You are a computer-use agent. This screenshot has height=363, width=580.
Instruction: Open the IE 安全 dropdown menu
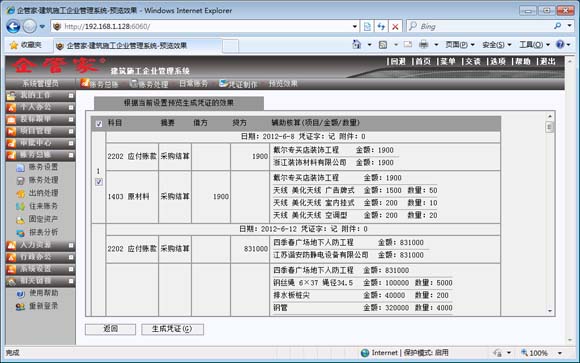(x=497, y=45)
